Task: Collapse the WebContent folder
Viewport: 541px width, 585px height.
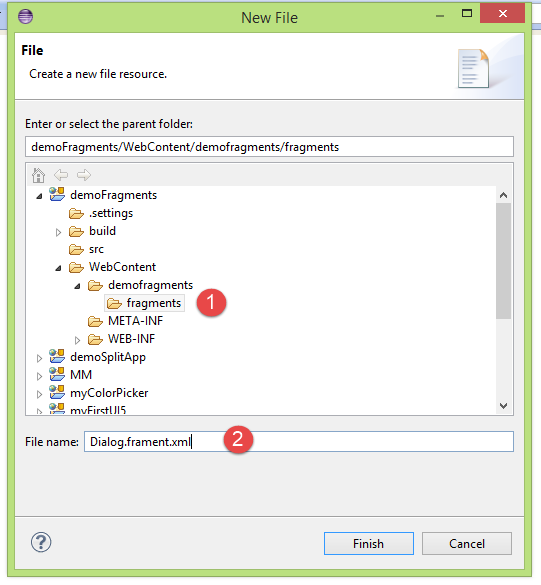Action: pos(58,268)
